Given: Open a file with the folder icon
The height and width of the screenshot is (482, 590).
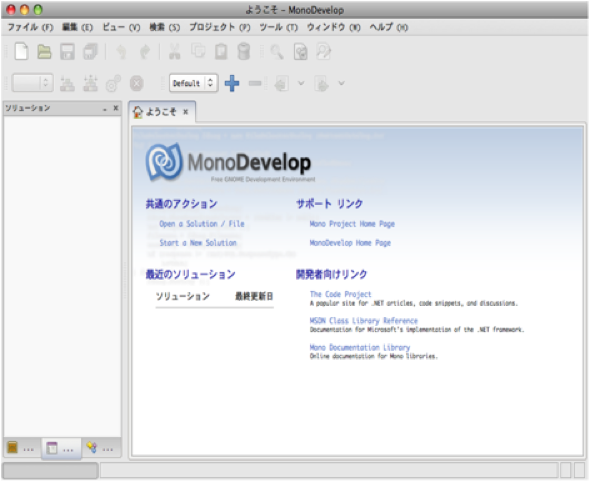Looking at the screenshot, I should 44,52.
